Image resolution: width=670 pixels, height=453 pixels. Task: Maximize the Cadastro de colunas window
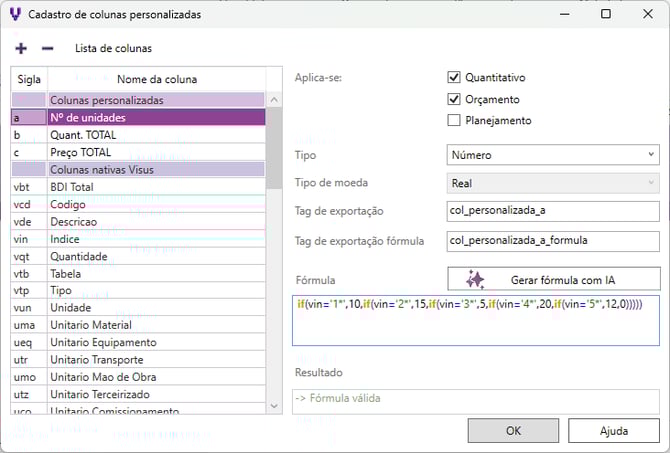(606, 14)
